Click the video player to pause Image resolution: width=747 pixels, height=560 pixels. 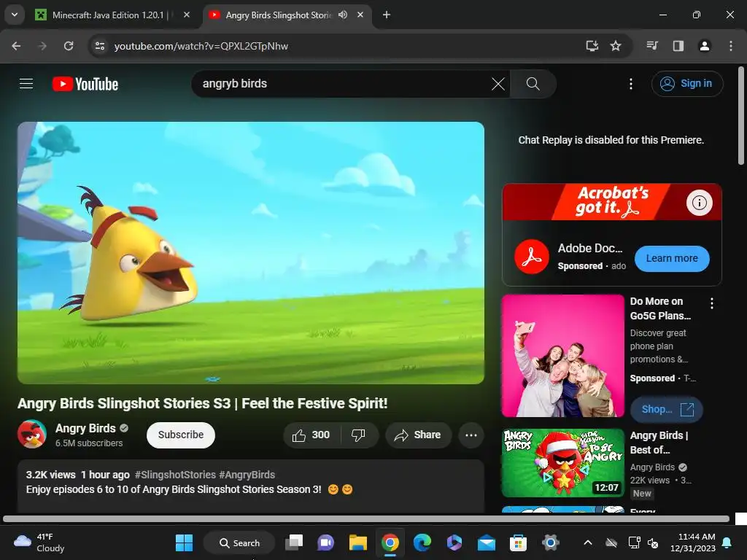click(251, 252)
